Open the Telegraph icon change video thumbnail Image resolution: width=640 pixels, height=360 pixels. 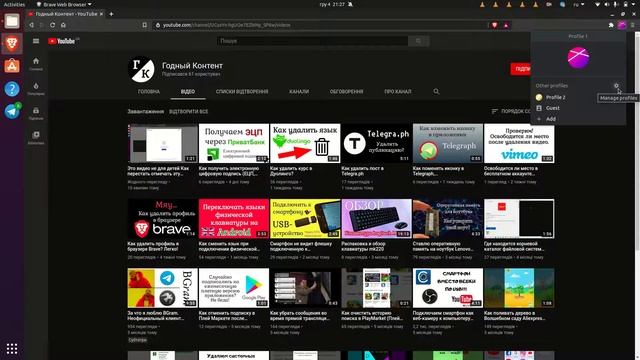[448, 143]
